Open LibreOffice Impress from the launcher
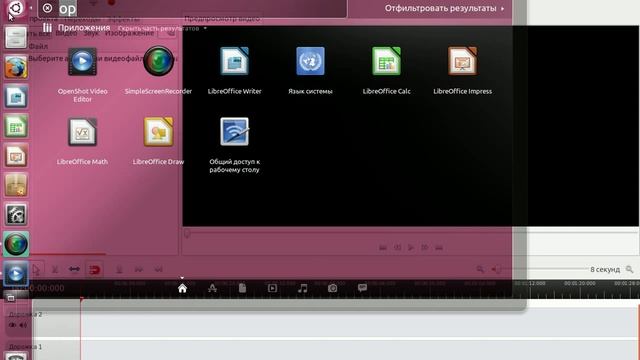Viewport: 640px width, 360px height. (x=16, y=156)
